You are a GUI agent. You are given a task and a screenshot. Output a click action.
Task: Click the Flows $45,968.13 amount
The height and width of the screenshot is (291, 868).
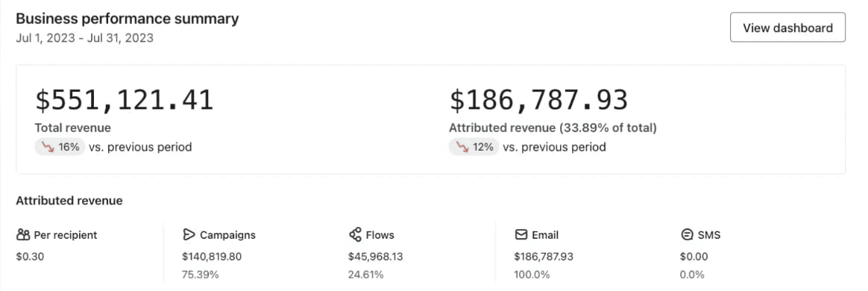pos(375,257)
